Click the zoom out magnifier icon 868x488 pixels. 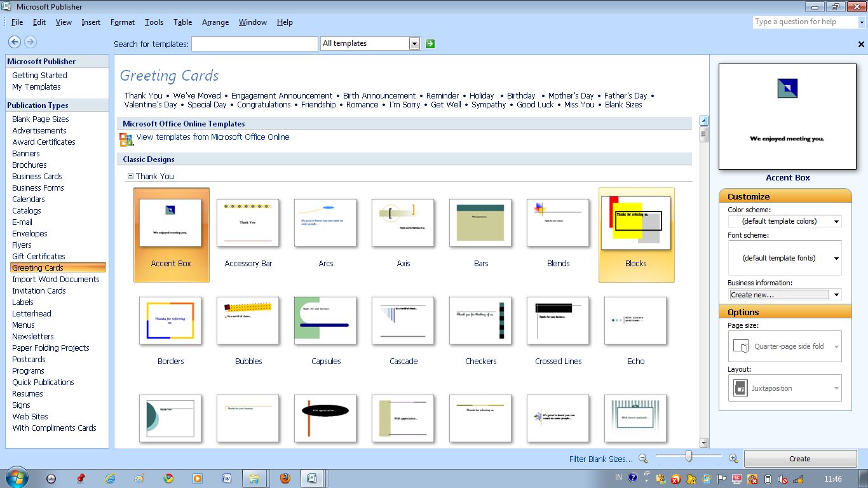[x=643, y=458]
